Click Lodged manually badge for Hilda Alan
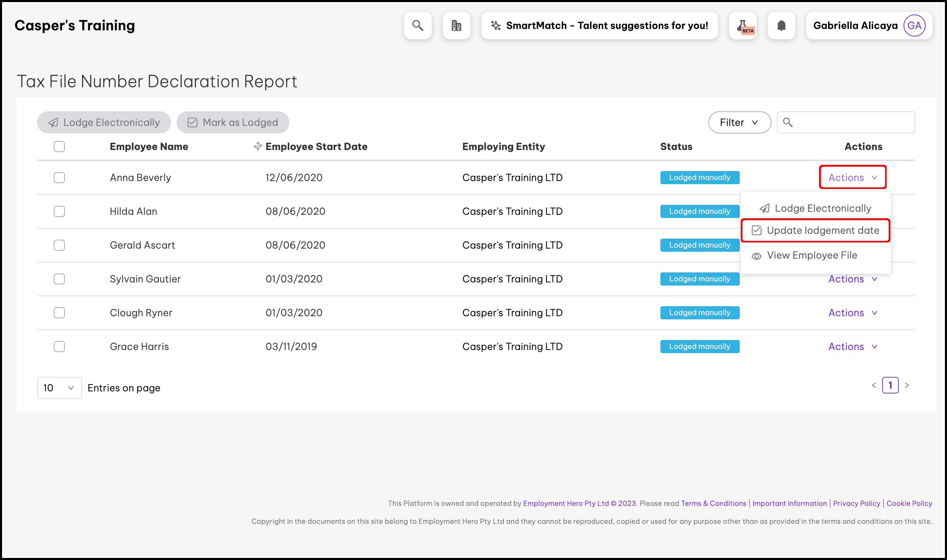Screen dimensions: 947x560 (x=700, y=211)
